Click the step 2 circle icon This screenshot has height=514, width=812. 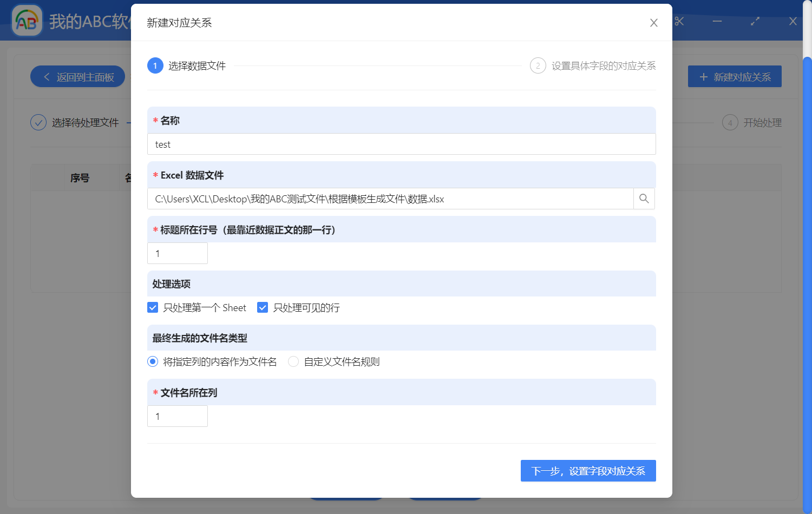tap(538, 65)
